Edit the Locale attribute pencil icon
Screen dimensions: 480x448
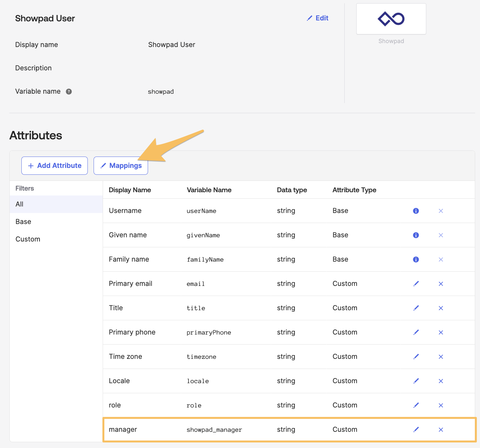coord(416,381)
